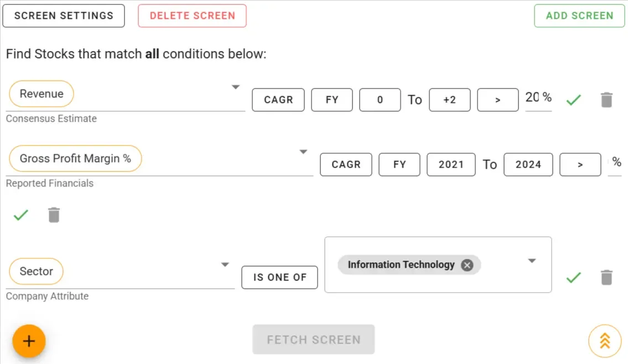
Task: Expand the Sector attribute dropdown arrow
Action: pyautogui.click(x=225, y=264)
